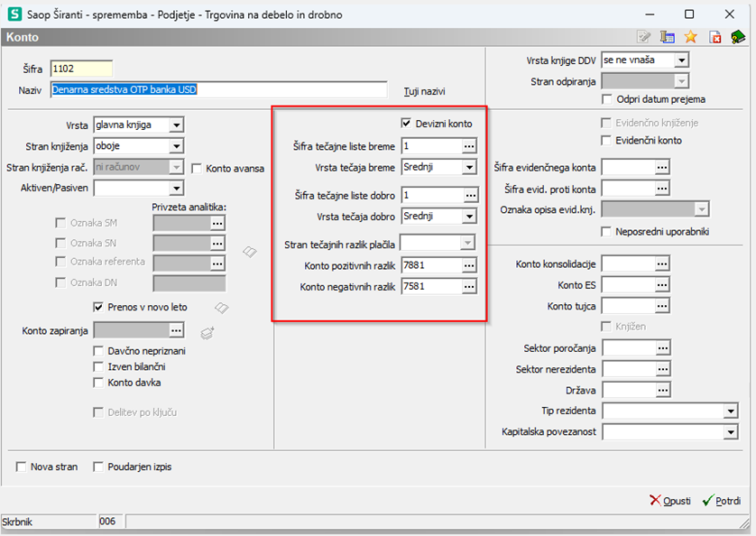Expand Kapitalska povezanost dropdown
The image size is (756, 536).
tap(731, 432)
